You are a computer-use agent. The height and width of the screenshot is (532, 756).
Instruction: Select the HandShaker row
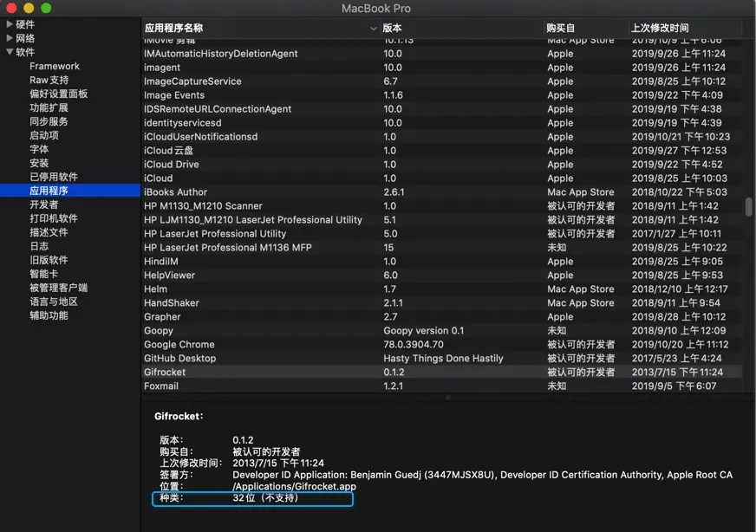[441, 302]
